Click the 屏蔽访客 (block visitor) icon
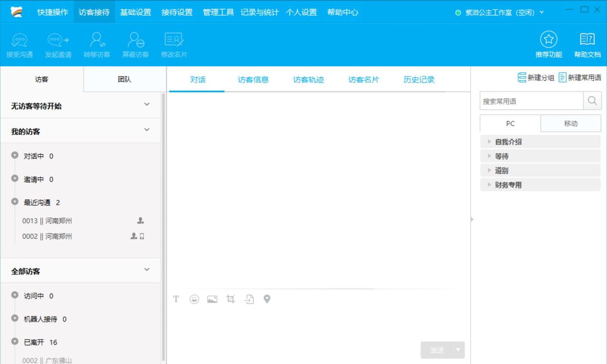Viewport: 607px width, 364px height. point(135,44)
